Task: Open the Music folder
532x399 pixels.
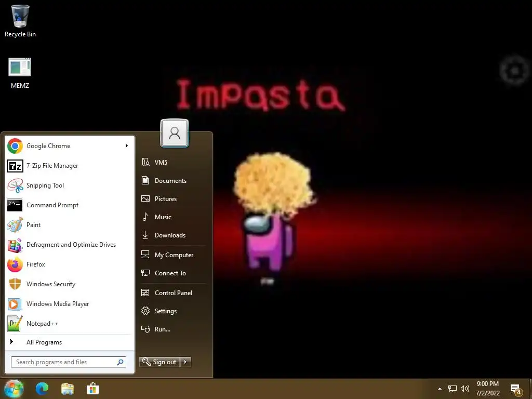Action: tap(172, 217)
